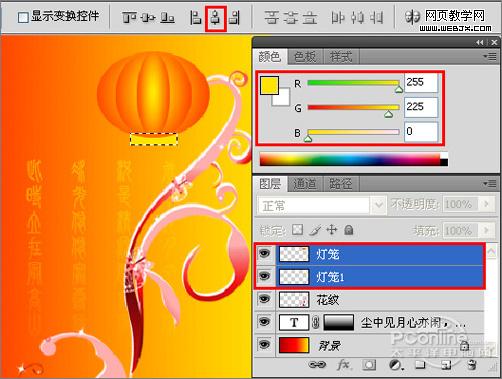Enable the show transform controls checkbox
The width and height of the screenshot is (502, 379).
click(23, 17)
